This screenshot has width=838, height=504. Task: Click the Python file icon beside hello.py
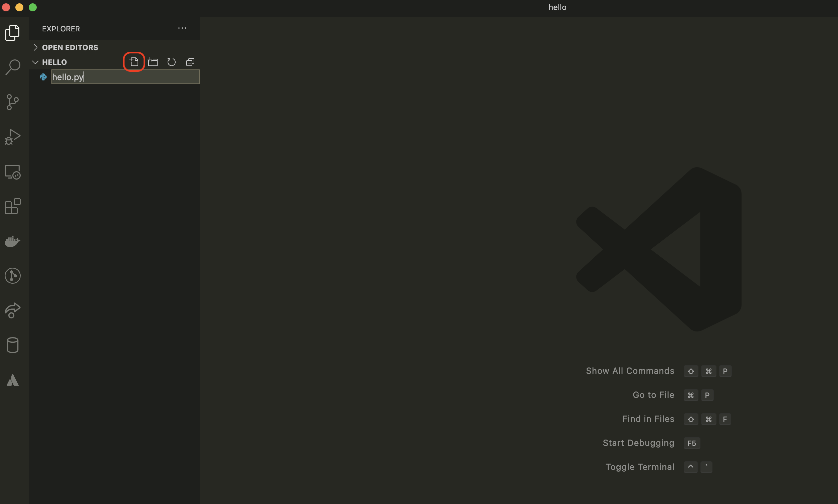43,77
